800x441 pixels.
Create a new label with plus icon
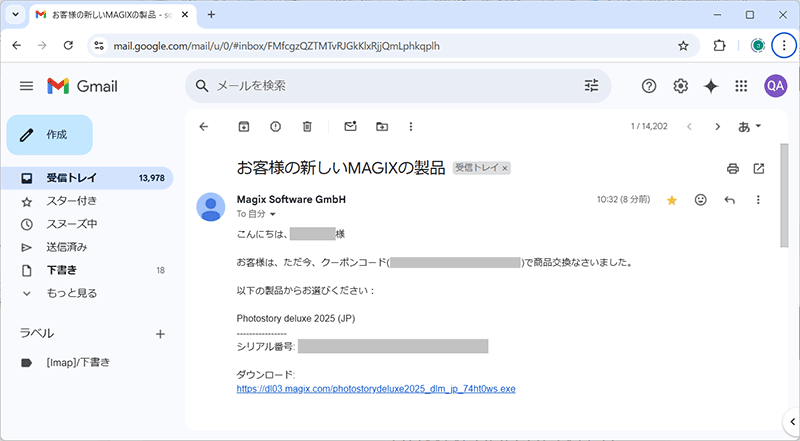tap(160, 334)
